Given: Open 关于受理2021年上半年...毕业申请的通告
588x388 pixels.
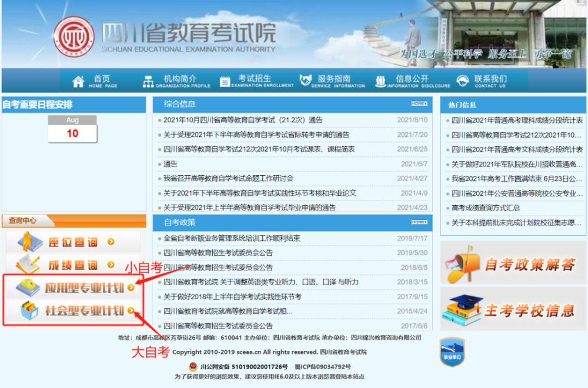Looking at the screenshot, I should (249, 208).
